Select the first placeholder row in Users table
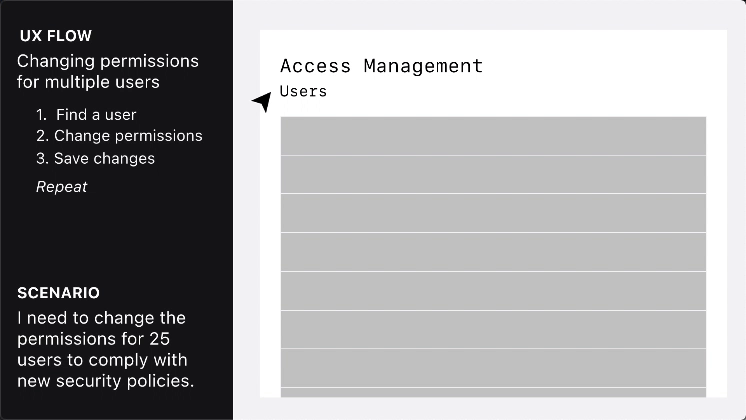The image size is (746, 420). [x=493, y=136]
